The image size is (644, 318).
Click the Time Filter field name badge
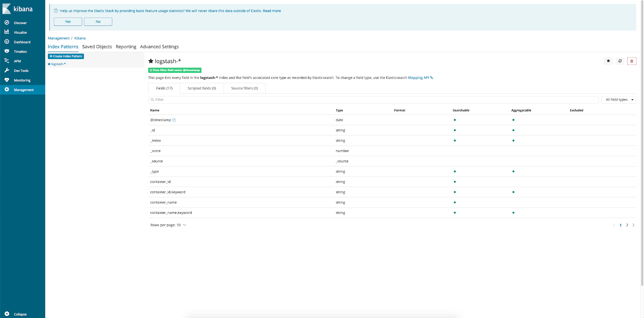click(175, 70)
